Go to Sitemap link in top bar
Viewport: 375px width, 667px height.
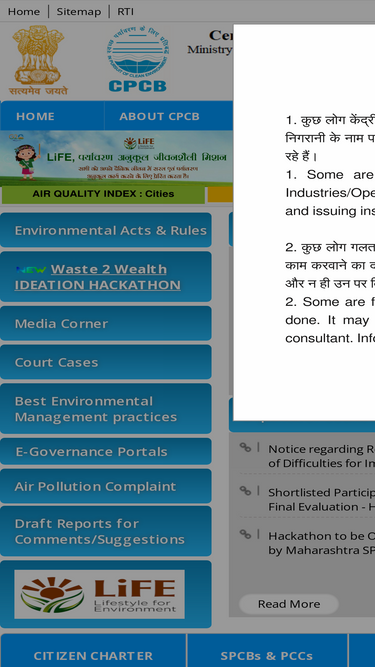click(x=79, y=11)
